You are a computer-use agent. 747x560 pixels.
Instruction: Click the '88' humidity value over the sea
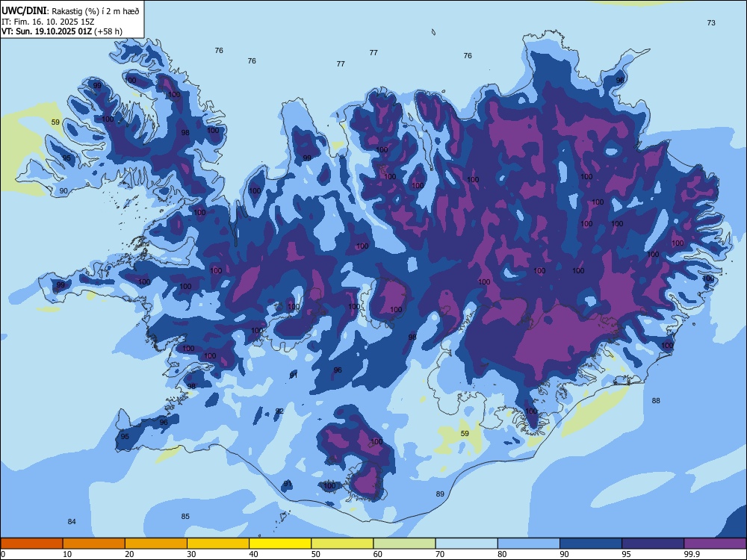tap(656, 401)
